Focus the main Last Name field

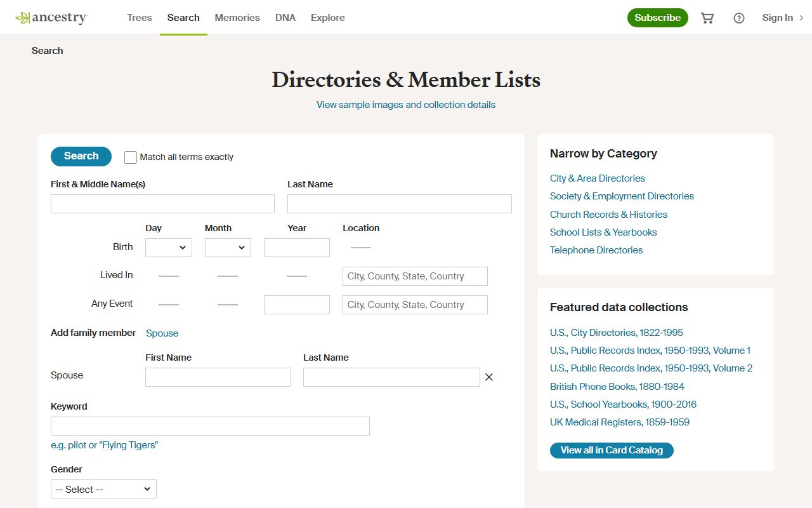tap(400, 204)
